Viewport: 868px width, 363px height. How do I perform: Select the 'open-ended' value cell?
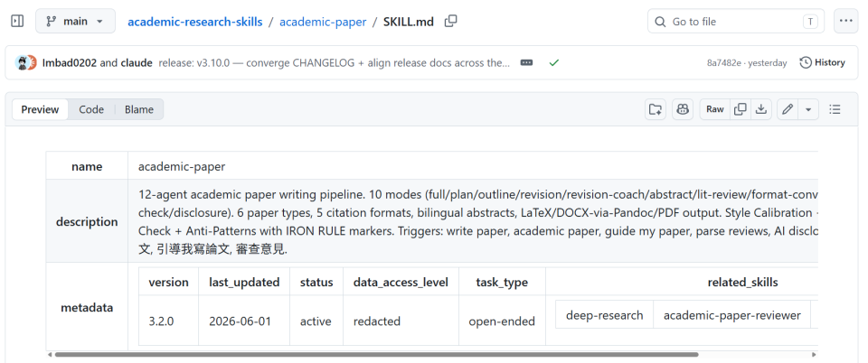tap(502, 321)
